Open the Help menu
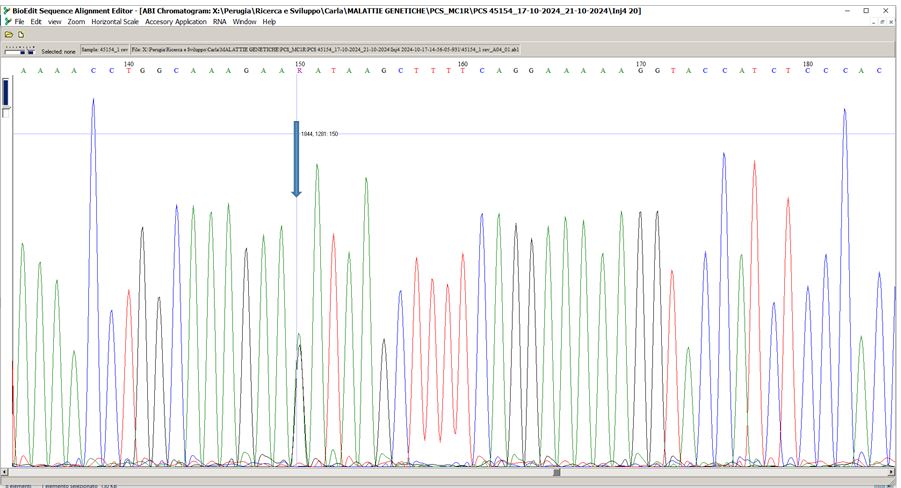 coord(269,21)
